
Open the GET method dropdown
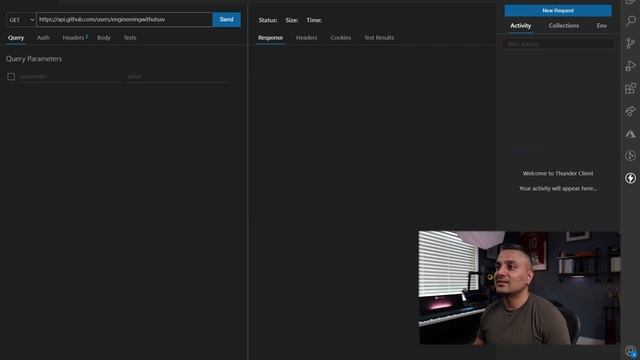click(21, 20)
